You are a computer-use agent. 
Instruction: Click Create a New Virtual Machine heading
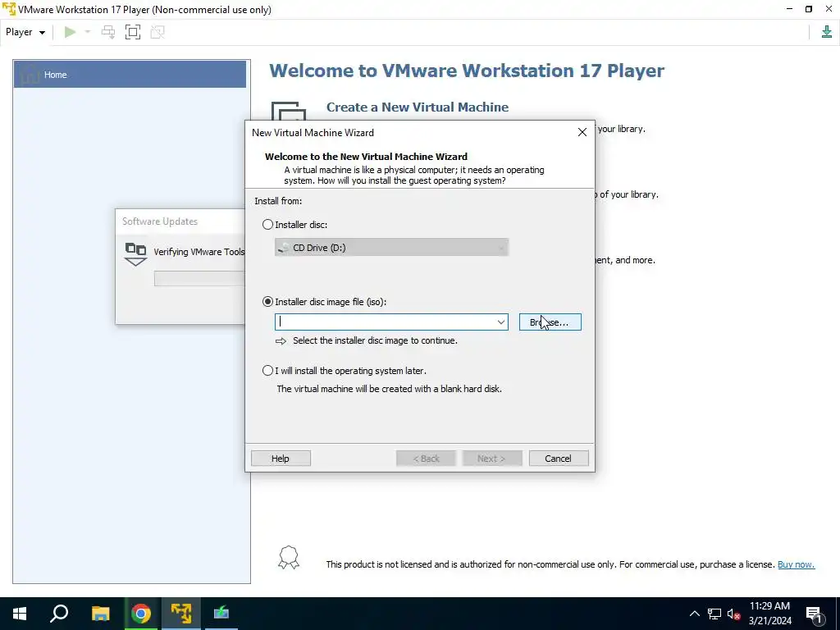pos(418,107)
